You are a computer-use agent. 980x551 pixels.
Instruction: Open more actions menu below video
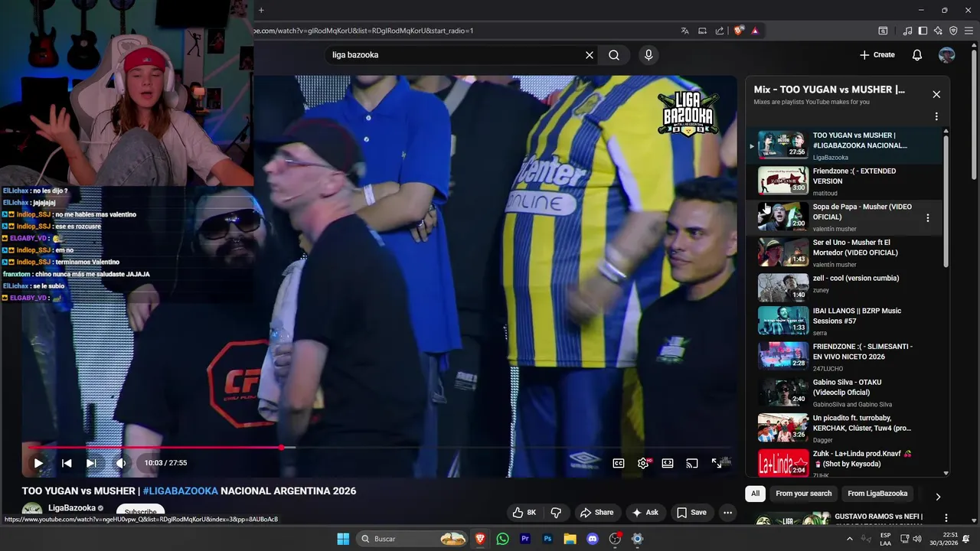click(x=728, y=513)
